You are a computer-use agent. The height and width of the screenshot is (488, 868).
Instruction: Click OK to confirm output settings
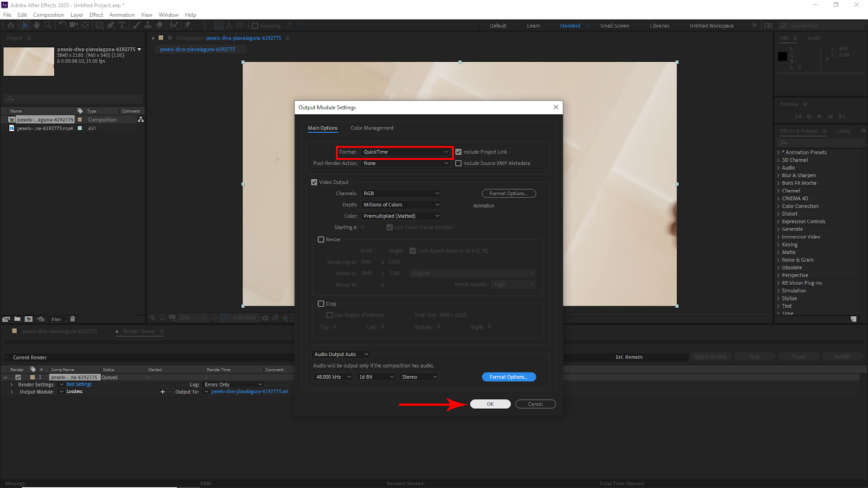490,404
